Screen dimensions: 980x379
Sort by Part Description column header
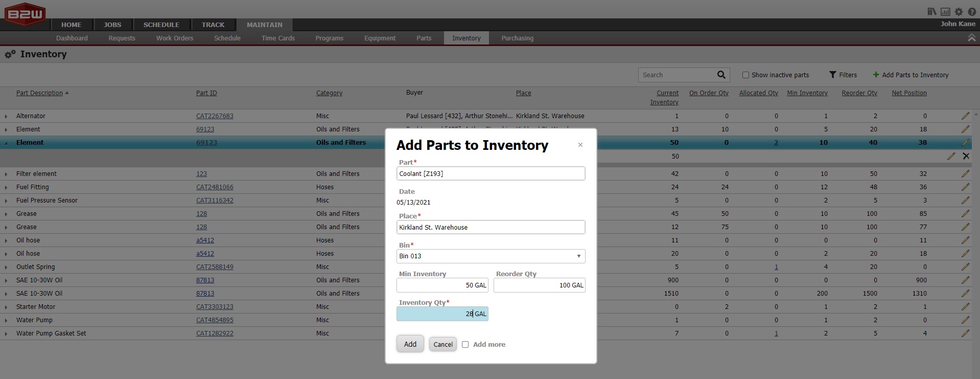pyautogui.click(x=39, y=93)
